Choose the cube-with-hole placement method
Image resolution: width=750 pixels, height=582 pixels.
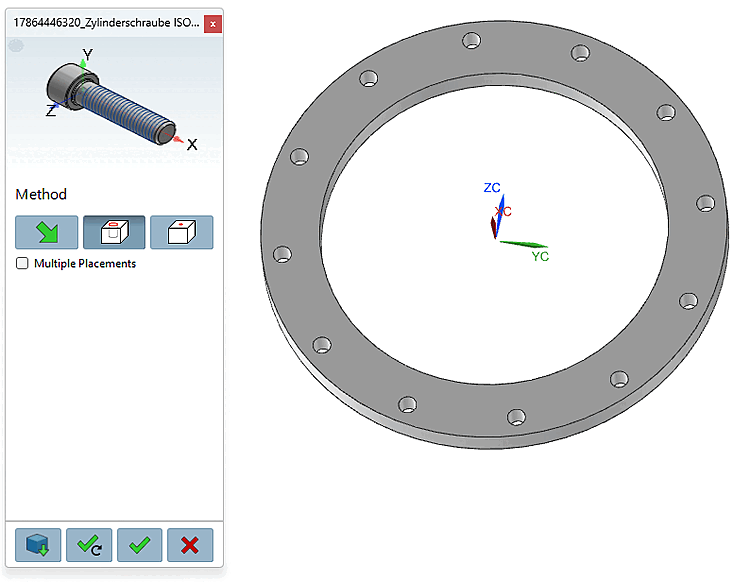pyautogui.click(x=114, y=232)
